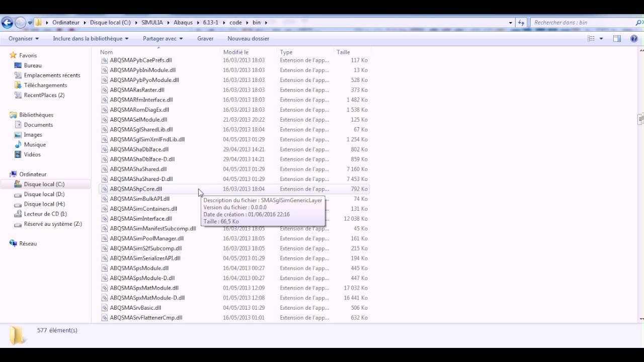The width and height of the screenshot is (644, 362).
Task: Select file ABQSMASimPoolManager.dll
Action: (x=146, y=238)
